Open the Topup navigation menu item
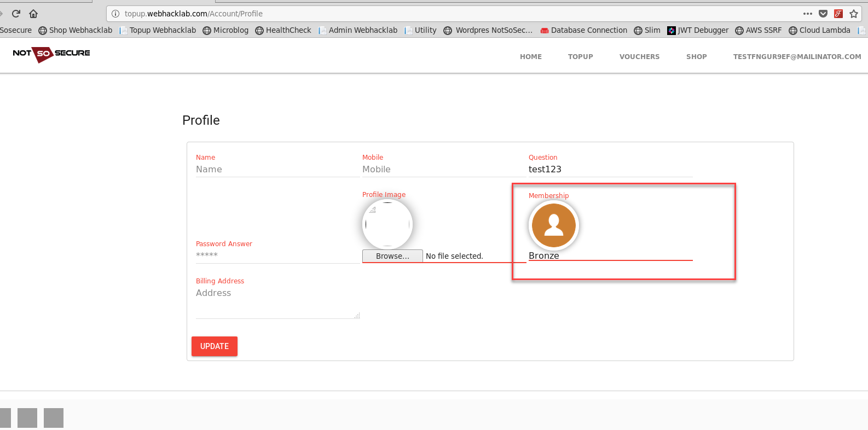Viewport: 868px width, 430px height. click(580, 57)
